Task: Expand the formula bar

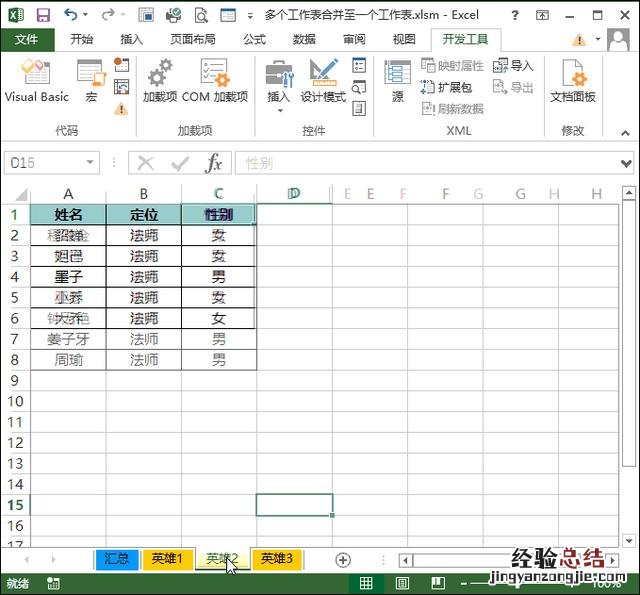Action: pyautogui.click(x=626, y=163)
